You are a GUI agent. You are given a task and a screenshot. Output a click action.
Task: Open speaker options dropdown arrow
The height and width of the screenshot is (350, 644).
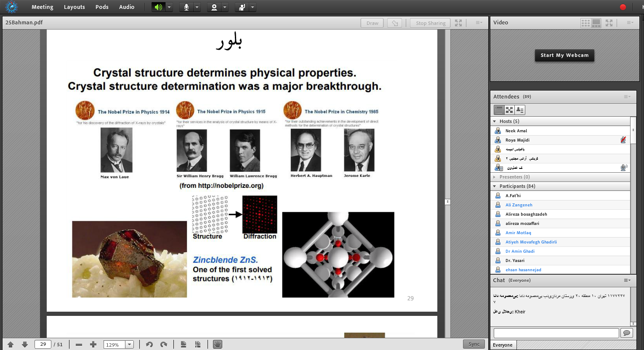(x=169, y=7)
